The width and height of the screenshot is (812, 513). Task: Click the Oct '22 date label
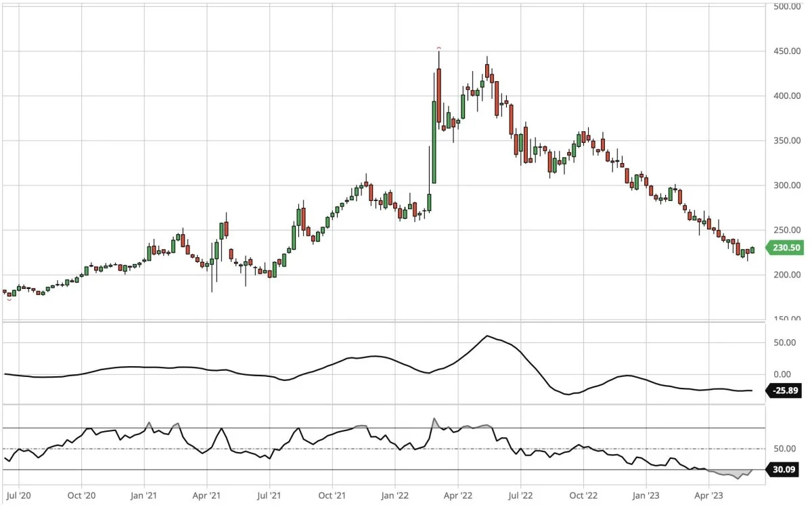pyautogui.click(x=583, y=496)
